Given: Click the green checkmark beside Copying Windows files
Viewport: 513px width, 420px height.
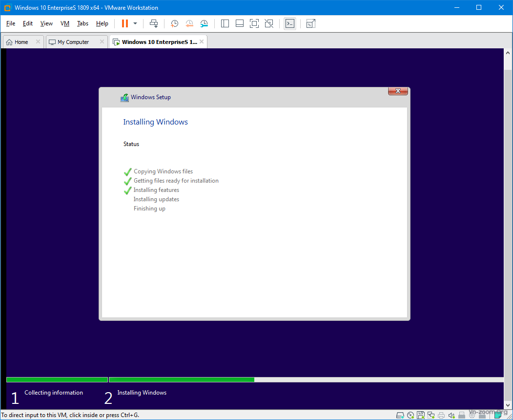Looking at the screenshot, I should (x=127, y=171).
